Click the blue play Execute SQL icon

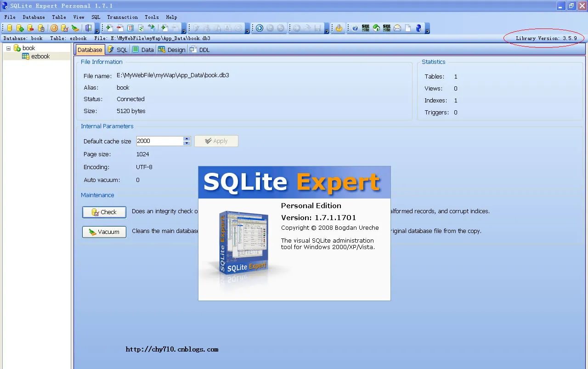click(x=260, y=28)
